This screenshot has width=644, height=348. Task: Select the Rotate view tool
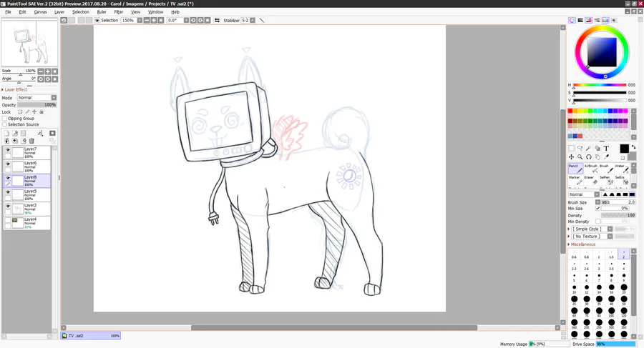click(x=589, y=156)
